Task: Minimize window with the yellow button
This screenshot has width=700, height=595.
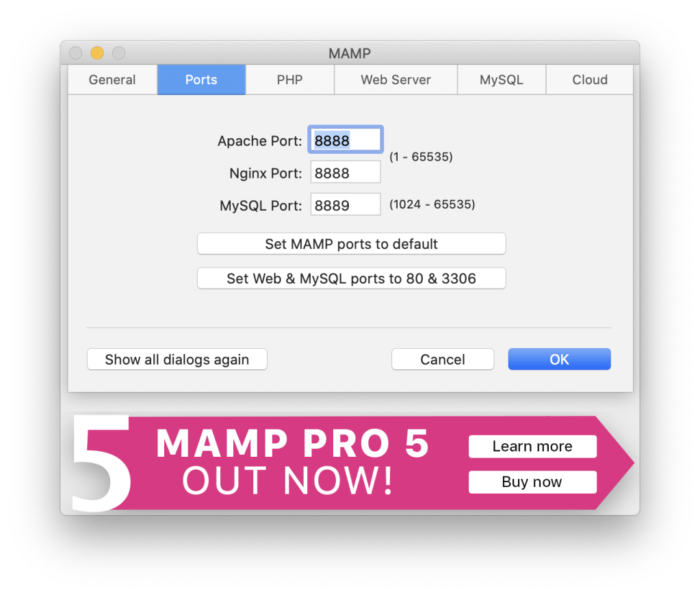Action: [97, 53]
